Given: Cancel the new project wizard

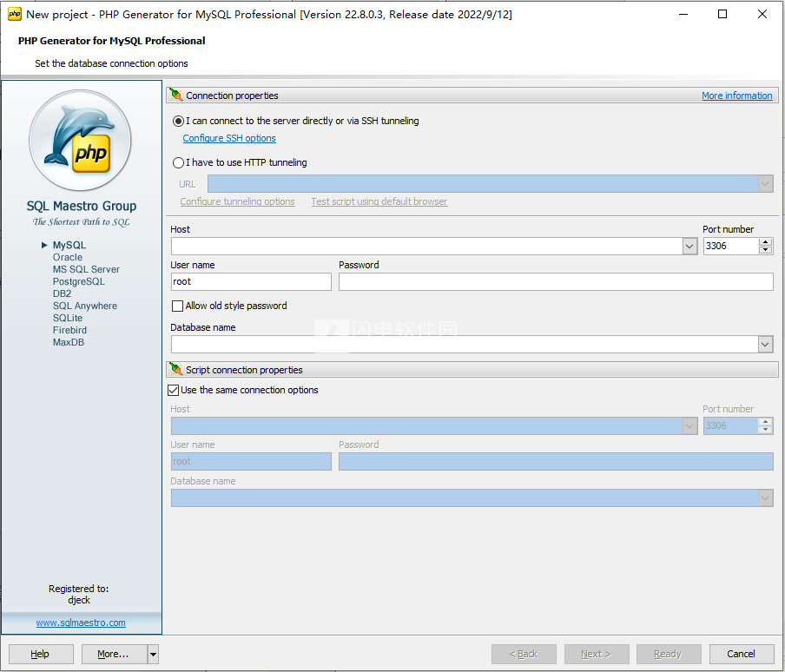Looking at the screenshot, I should [x=742, y=654].
